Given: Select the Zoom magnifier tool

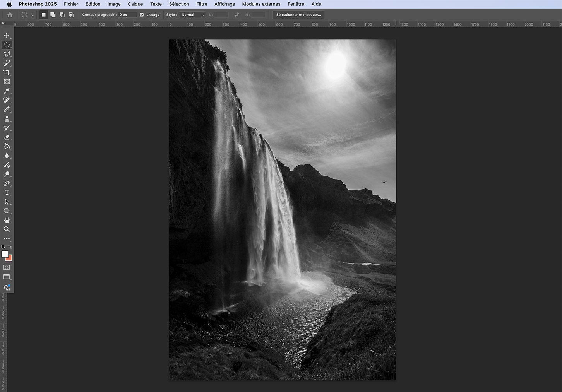Looking at the screenshot, I should pos(7,229).
